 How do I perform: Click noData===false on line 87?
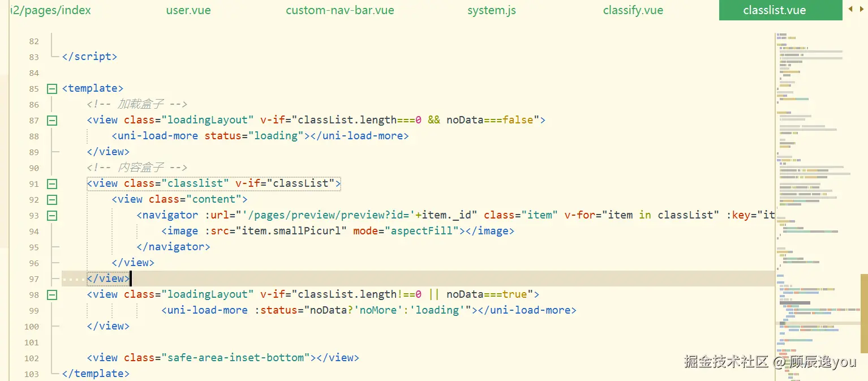click(x=489, y=120)
